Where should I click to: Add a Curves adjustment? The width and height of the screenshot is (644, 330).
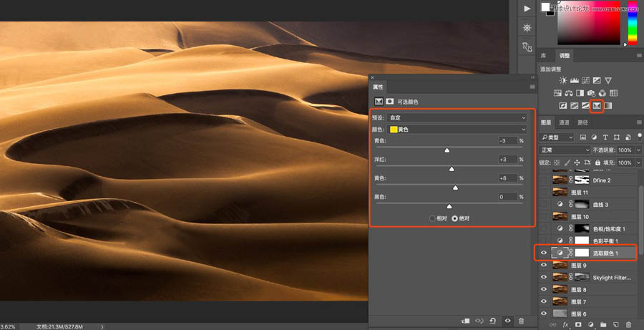coord(585,81)
